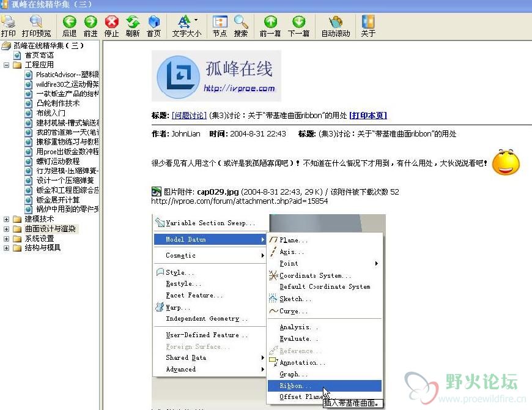Open the 螺钉运动教程 article
Viewport: 532px width, 410px height.
pos(57,161)
